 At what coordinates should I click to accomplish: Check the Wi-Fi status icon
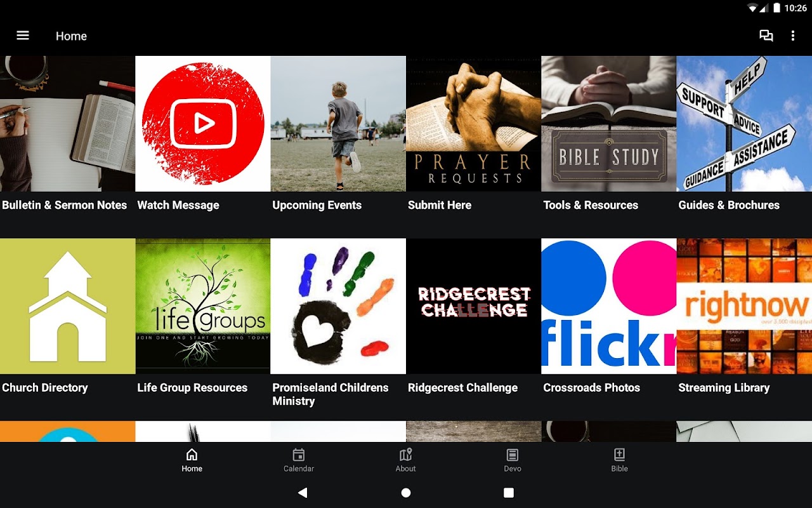click(x=753, y=8)
